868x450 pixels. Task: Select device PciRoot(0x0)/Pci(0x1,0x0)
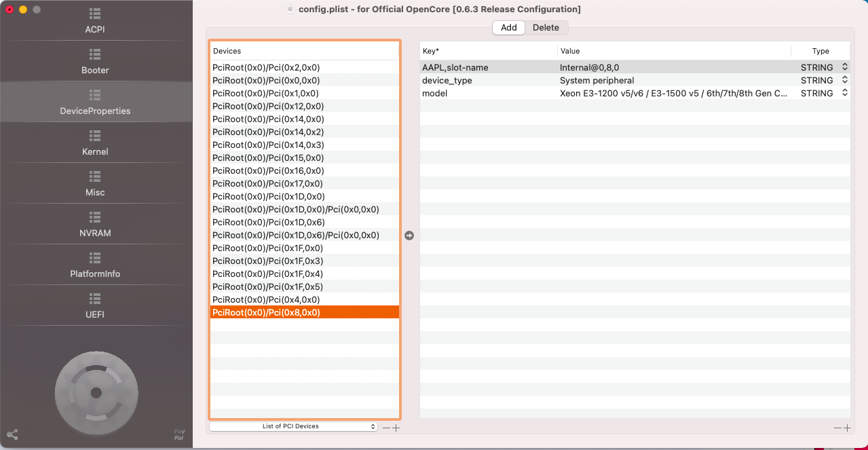[305, 93]
